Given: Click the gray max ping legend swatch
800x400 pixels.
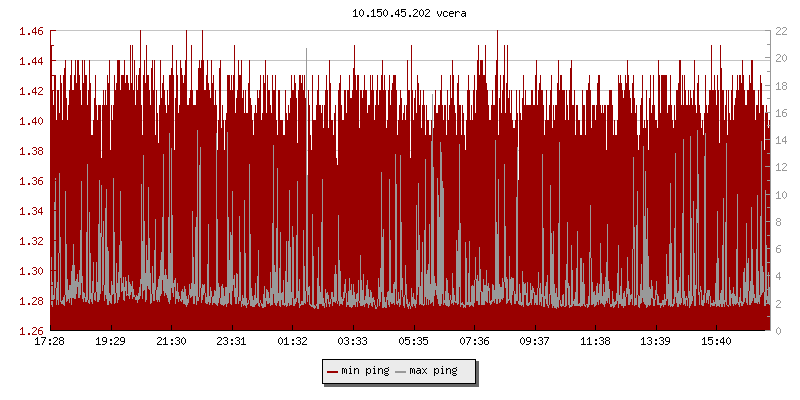Looking at the screenshot, I should click(401, 372).
